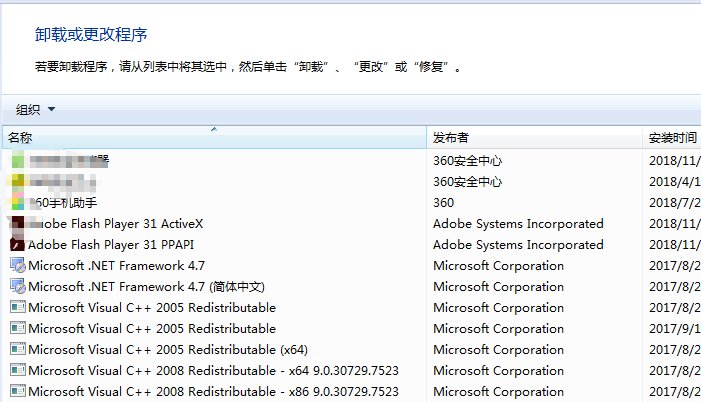Click the Adobe Flash Player 31 ActiveX icon

(x=18, y=224)
